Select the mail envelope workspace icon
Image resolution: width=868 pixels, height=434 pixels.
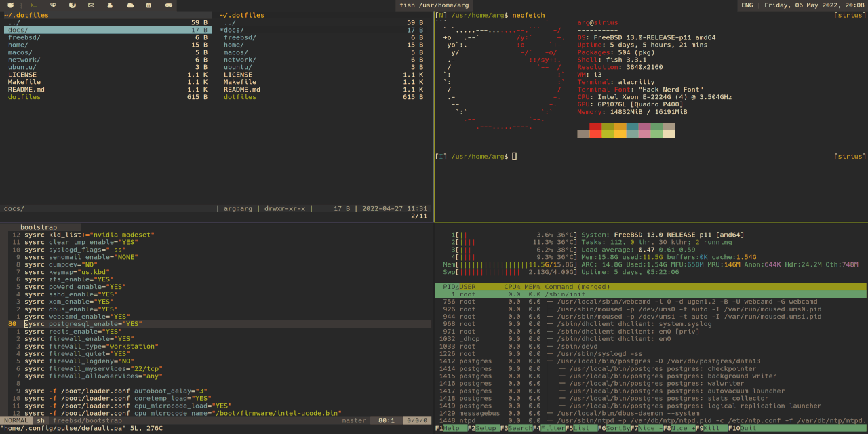pos(91,5)
